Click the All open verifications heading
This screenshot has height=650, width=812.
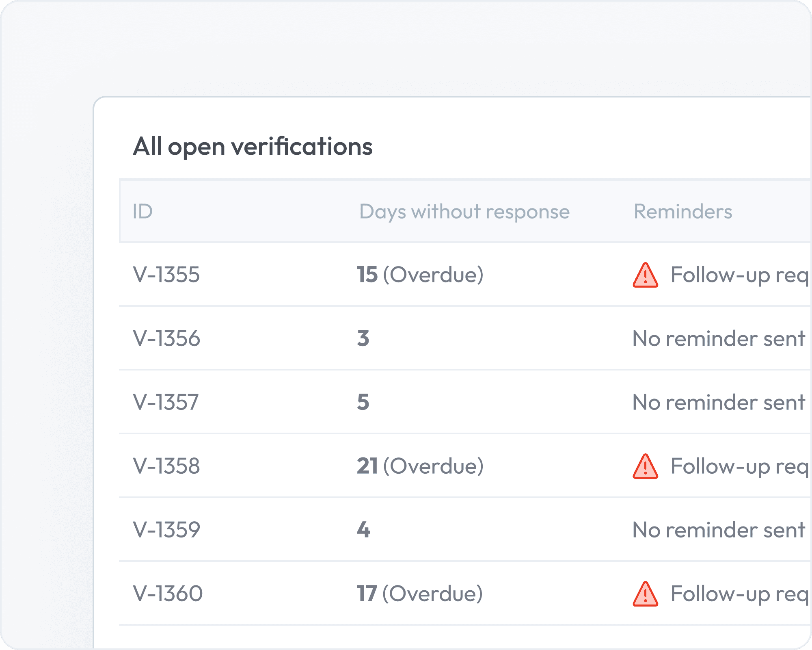[253, 147]
